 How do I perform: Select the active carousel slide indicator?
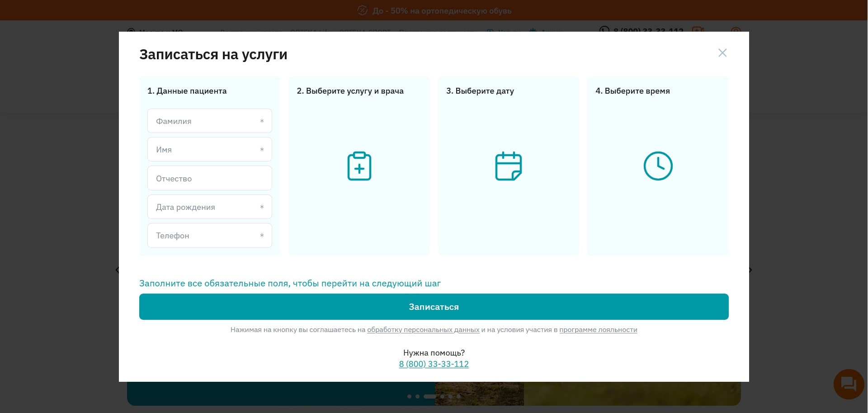click(430, 396)
